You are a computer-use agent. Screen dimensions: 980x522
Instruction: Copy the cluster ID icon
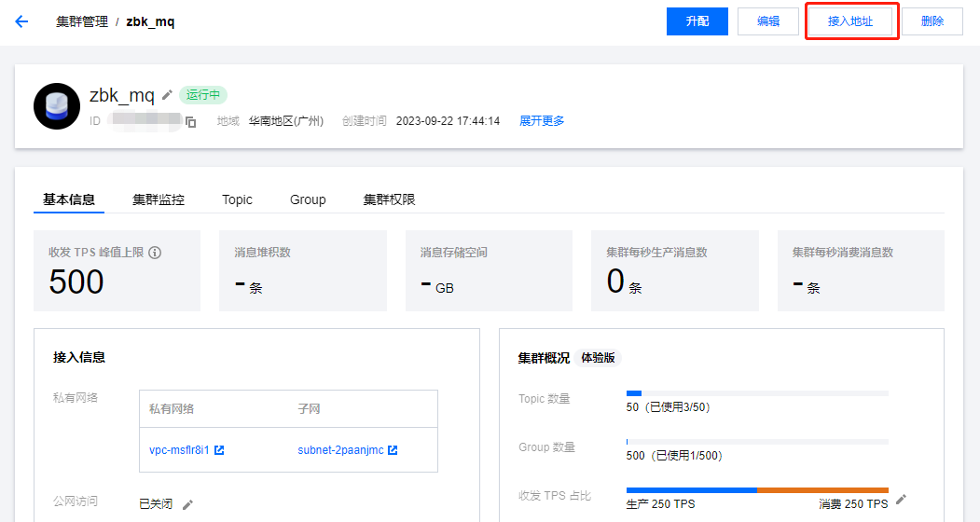[191, 122]
